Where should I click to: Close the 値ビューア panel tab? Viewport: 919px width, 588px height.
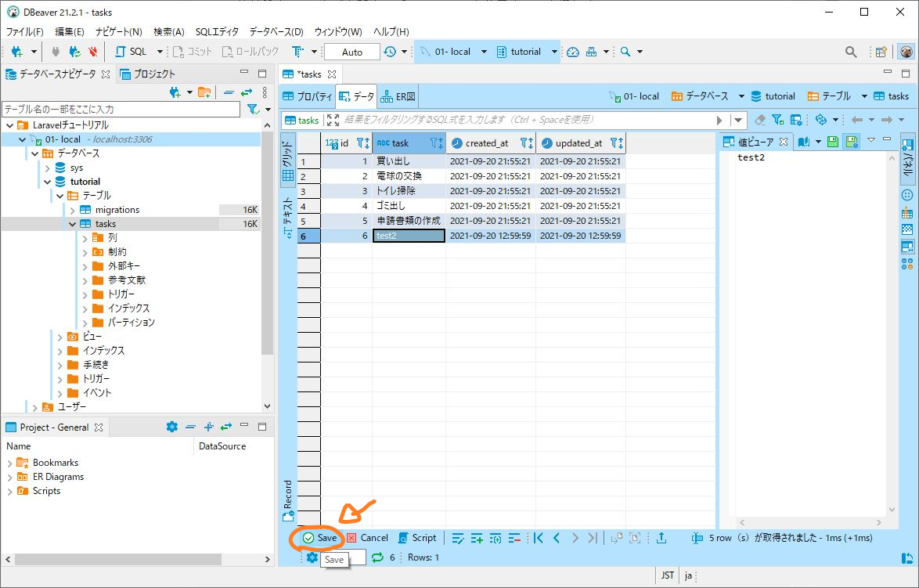783,142
